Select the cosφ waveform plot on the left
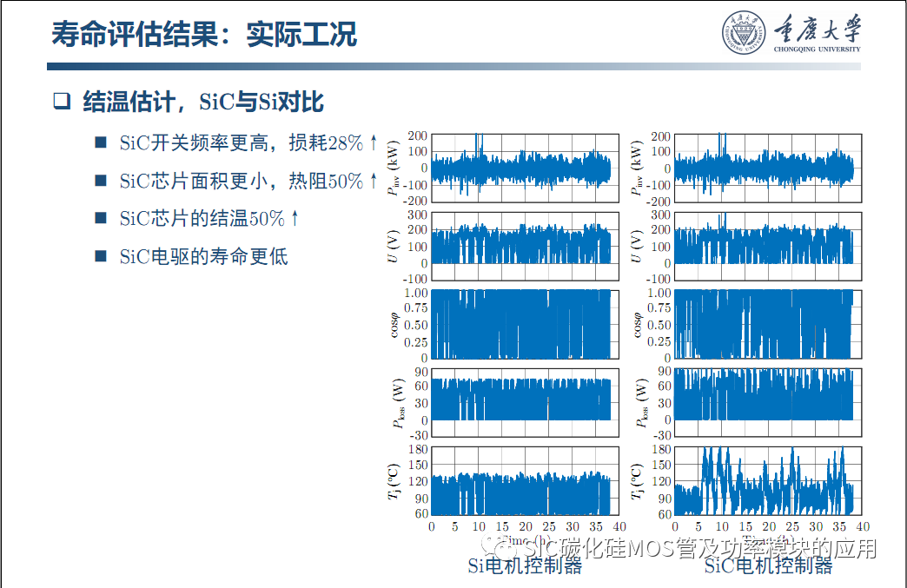The height and width of the screenshot is (588, 907). click(x=521, y=323)
